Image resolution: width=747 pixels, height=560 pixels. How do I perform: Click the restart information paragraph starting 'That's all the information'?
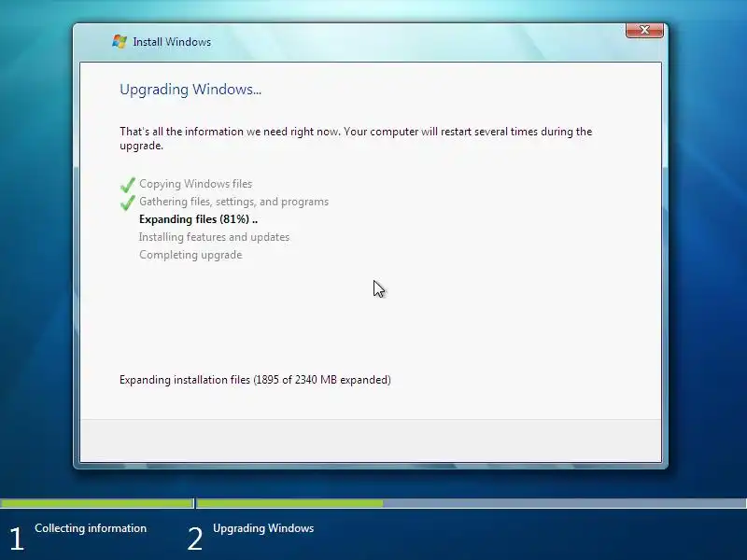click(356, 138)
